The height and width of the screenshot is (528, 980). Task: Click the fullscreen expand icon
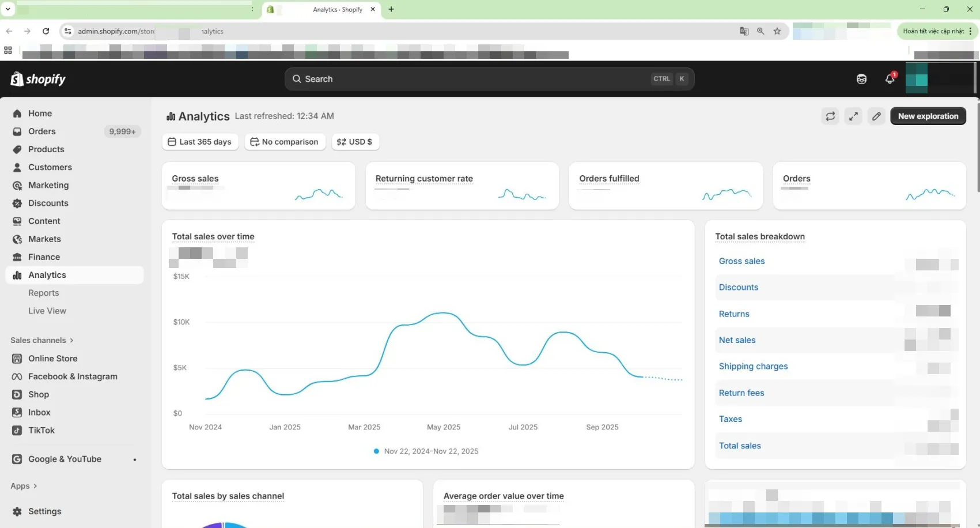click(x=853, y=116)
